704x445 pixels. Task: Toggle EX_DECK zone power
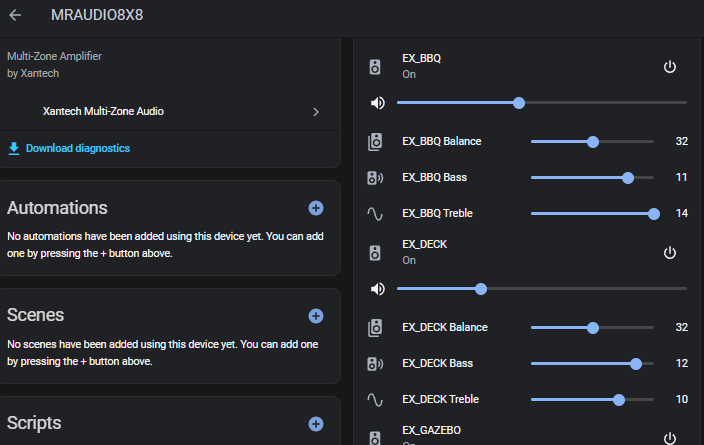coord(670,252)
